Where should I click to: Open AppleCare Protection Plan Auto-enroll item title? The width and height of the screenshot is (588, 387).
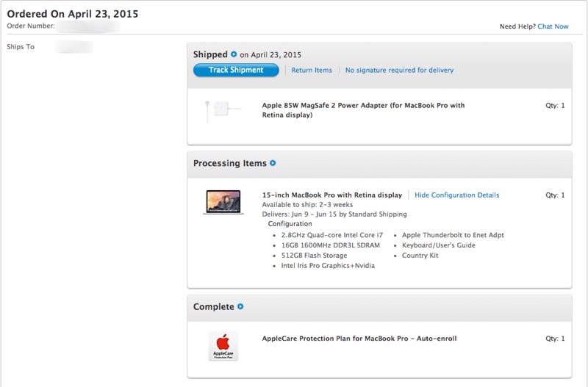359,339
